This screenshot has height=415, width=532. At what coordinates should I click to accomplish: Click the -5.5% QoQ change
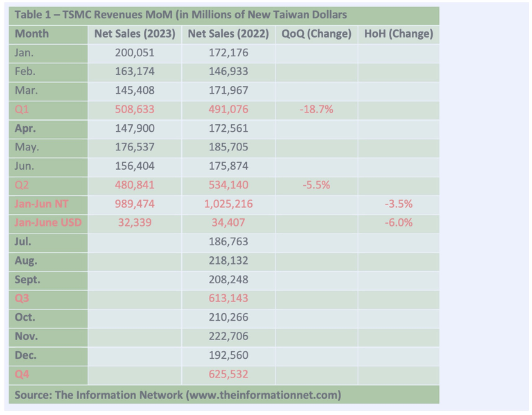[x=317, y=185]
